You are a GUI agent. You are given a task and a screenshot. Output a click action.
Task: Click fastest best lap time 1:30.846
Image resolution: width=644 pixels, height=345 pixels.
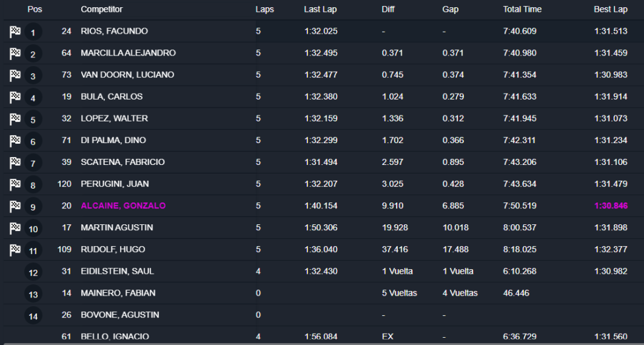click(x=610, y=206)
